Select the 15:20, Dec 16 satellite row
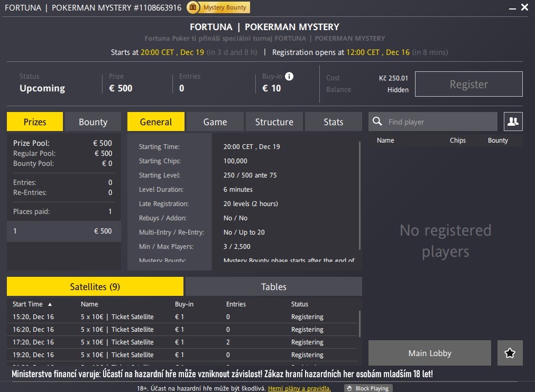 182,316
